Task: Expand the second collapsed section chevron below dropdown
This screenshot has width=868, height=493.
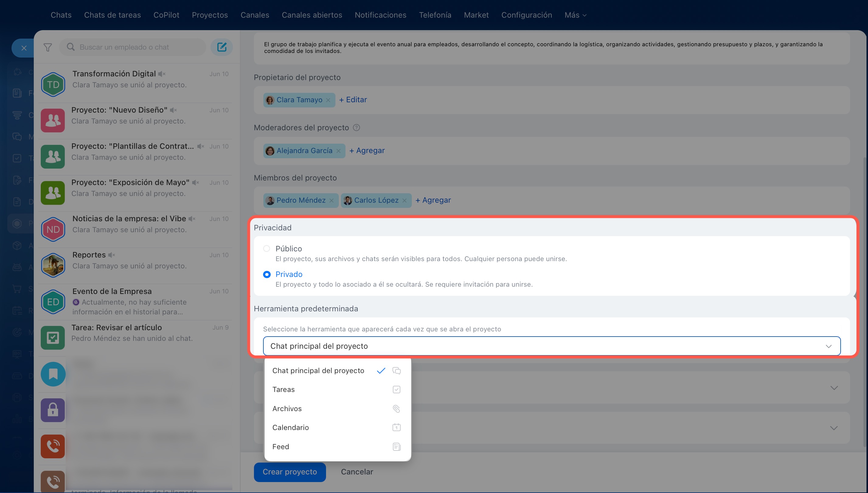Action: click(x=834, y=428)
